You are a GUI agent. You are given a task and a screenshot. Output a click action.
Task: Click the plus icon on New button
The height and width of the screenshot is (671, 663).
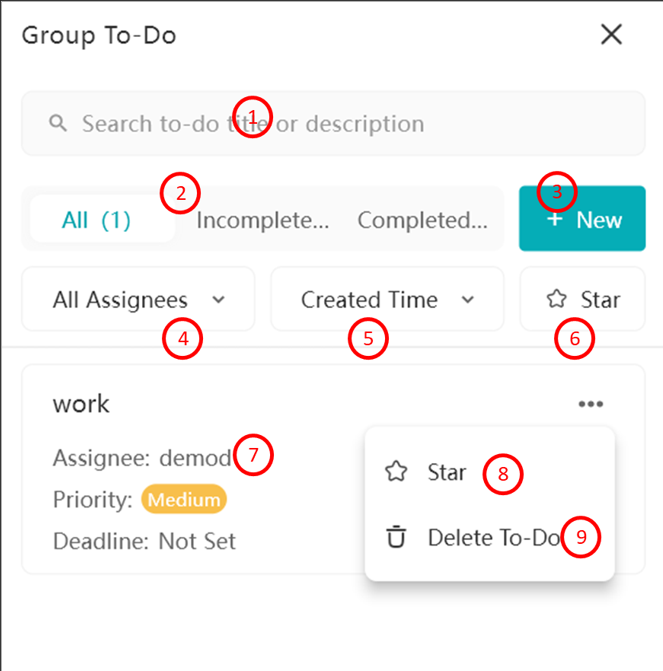click(x=555, y=220)
